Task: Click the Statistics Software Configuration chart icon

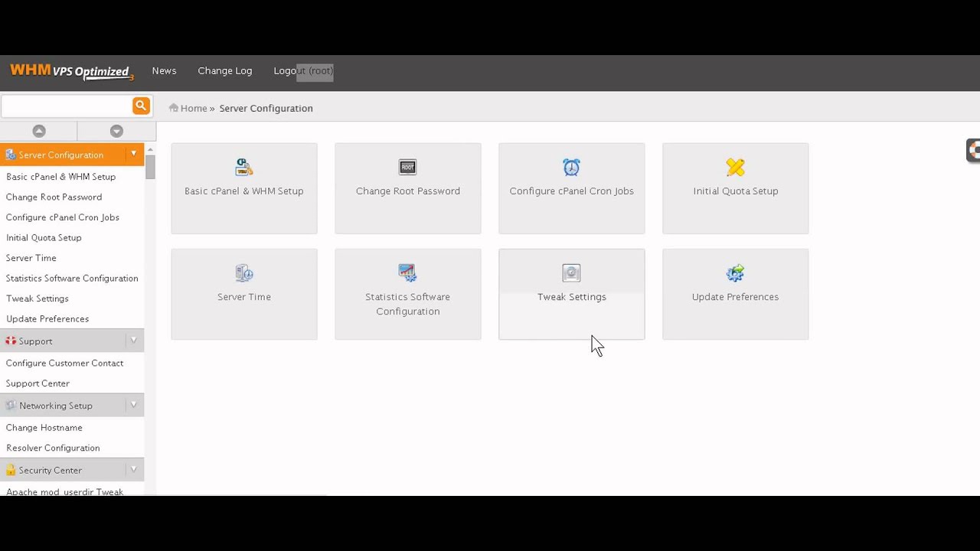Action: pos(407,272)
